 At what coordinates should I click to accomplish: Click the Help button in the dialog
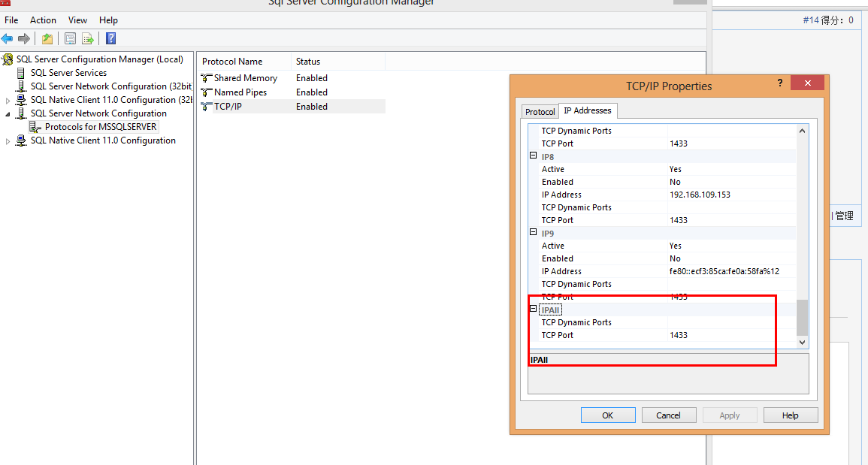790,415
